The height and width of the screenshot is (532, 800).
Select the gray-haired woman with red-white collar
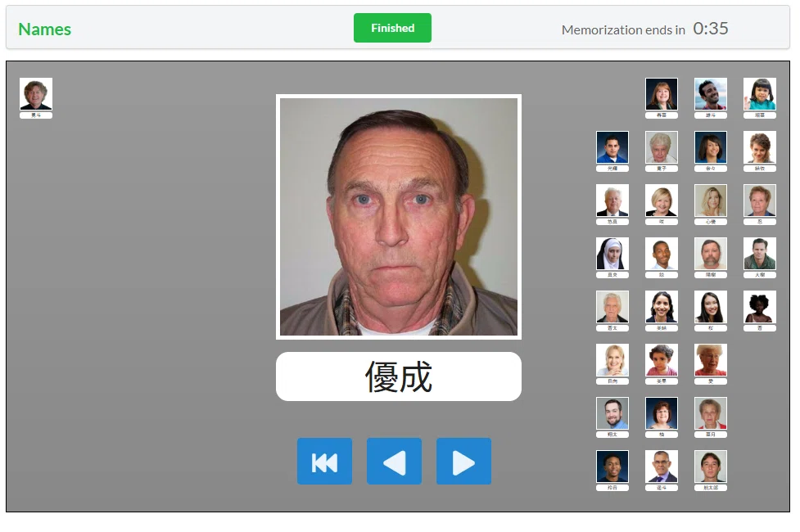pyautogui.click(x=710, y=413)
